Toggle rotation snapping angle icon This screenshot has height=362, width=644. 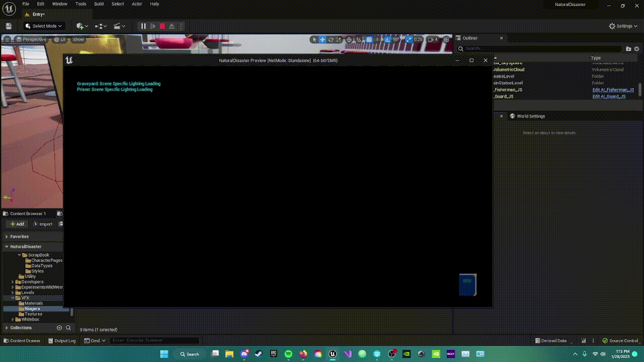point(388,39)
